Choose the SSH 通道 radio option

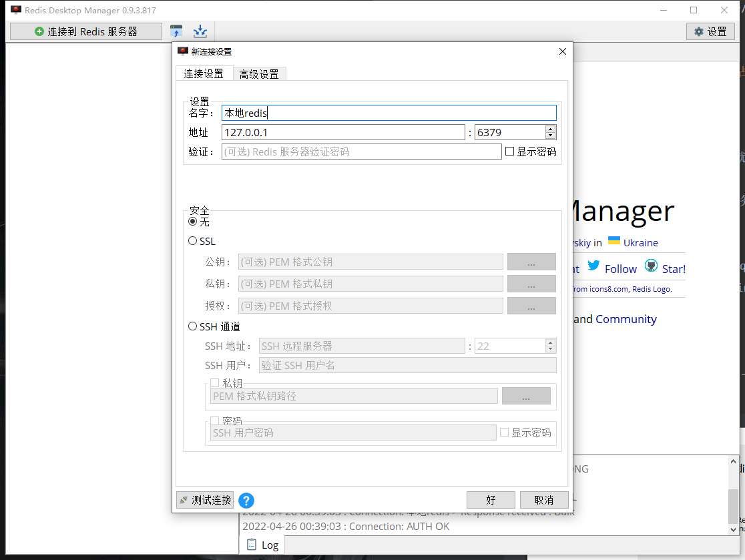(x=193, y=326)
